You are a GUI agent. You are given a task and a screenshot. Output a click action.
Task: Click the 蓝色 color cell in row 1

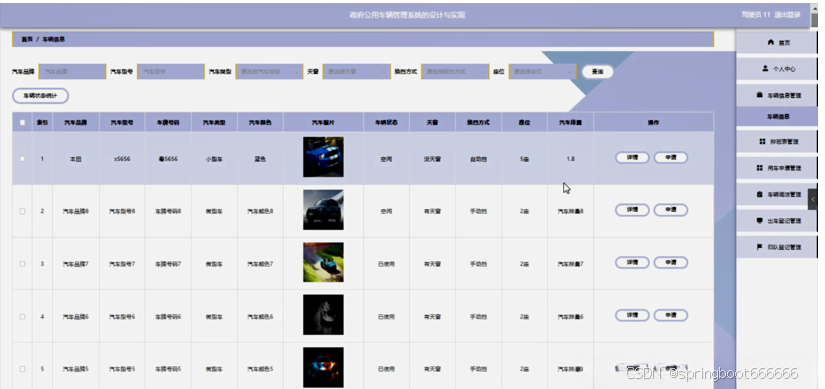click(x=260, y=159)
